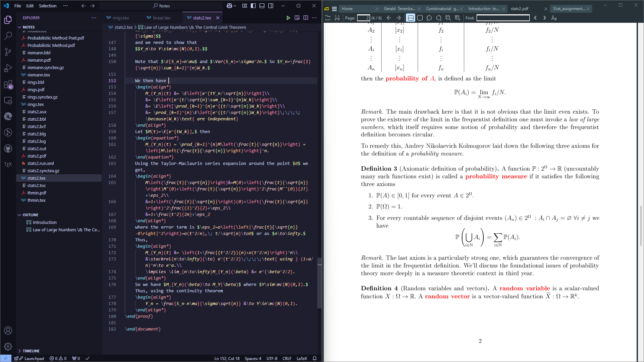
Task: Toggle the bottom panel layout button
Action: (262, 6)
